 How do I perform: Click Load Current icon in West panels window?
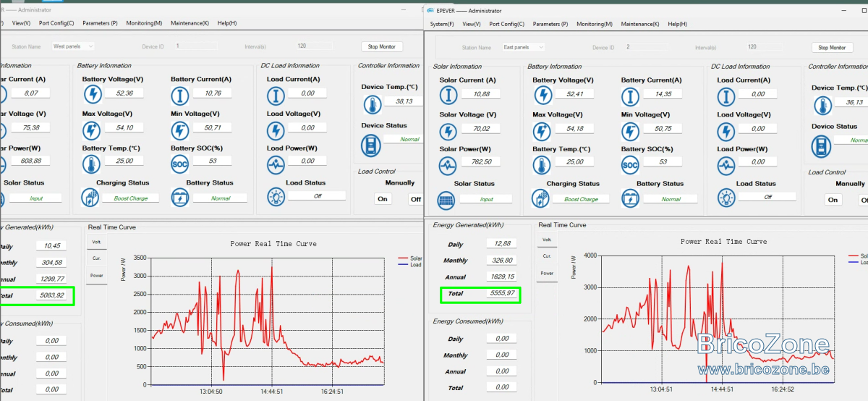[x=276, y=94]
